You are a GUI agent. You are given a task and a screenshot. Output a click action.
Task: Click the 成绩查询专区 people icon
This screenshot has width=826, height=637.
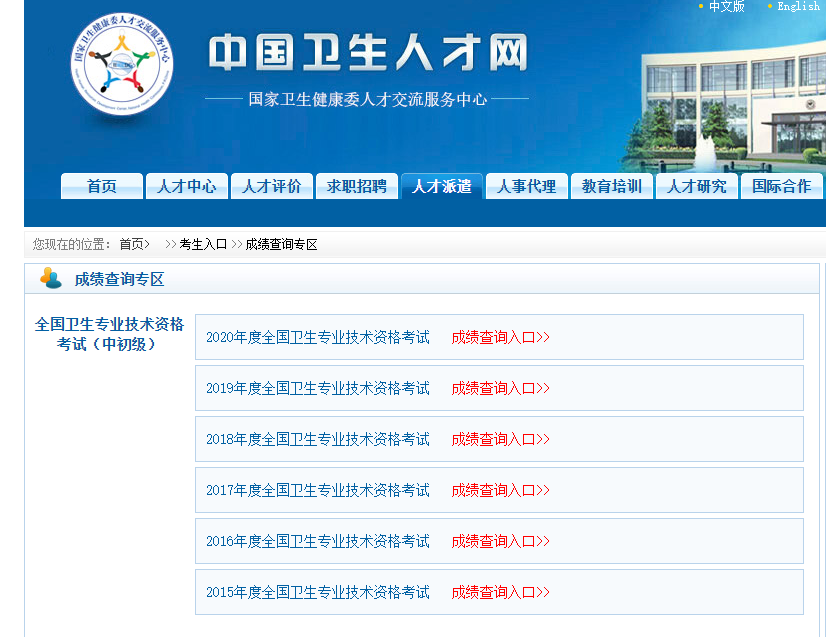(x=50, y=278)
